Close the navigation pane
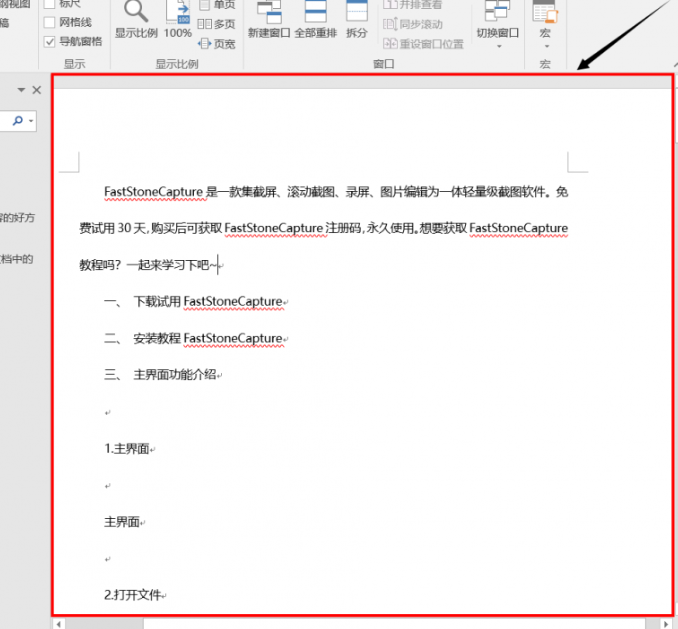678x629 pixels. tap(37, 90)
